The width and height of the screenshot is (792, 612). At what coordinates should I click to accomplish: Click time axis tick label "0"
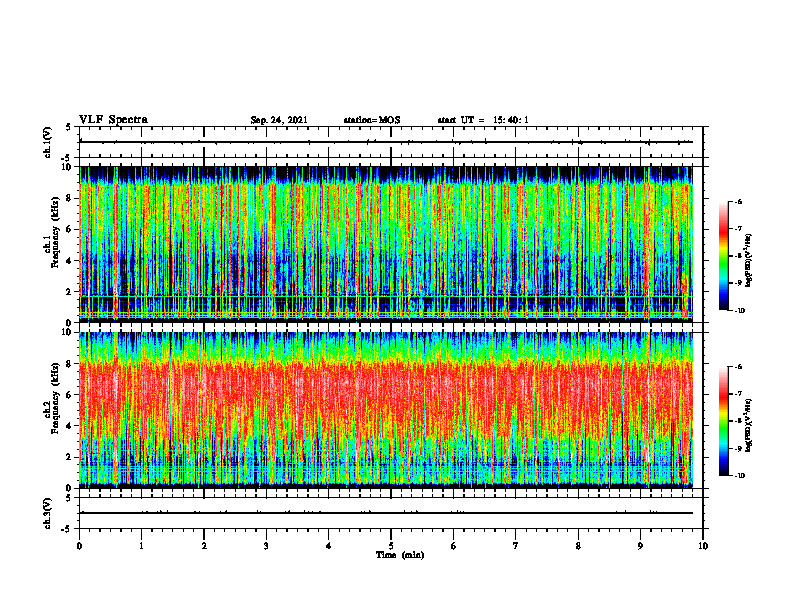coord(79,546)
